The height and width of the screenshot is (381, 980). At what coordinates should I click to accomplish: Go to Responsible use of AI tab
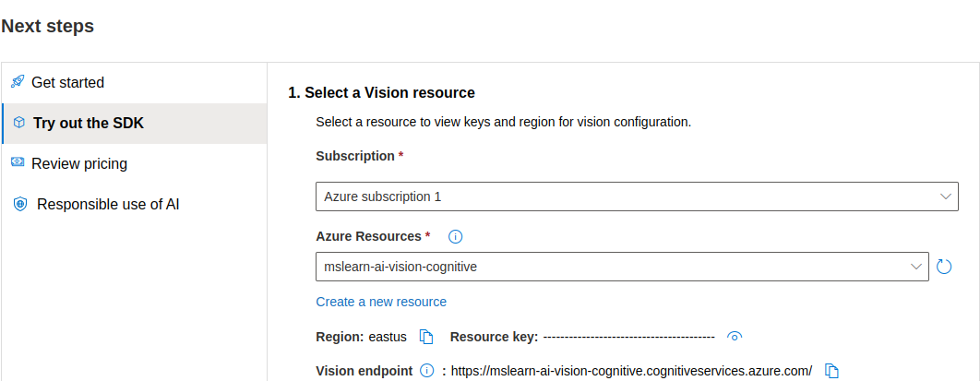pyautogui.click(x=108, y=204)
